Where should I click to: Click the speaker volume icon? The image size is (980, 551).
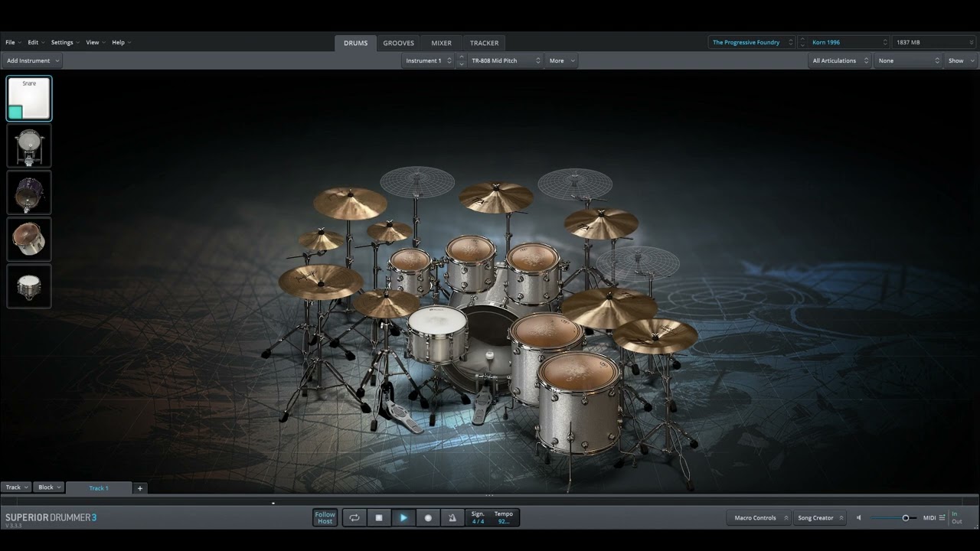pos(858,518)
